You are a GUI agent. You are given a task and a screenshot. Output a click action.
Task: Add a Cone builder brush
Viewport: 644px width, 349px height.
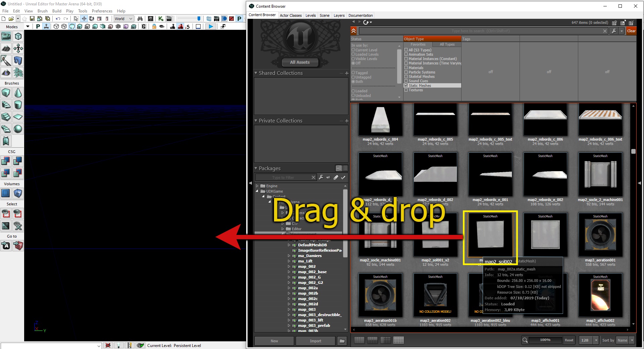click(18, 93)
